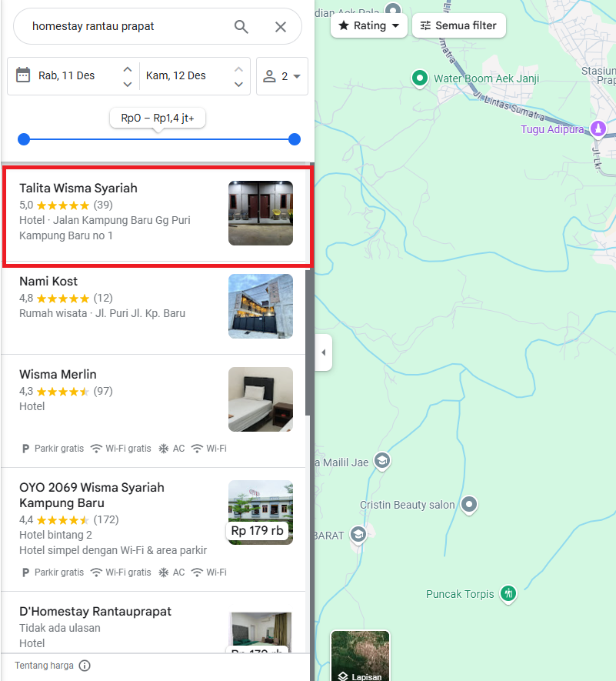Screen dimensions: 616x681
Task: Decrease the check-out date with the down arrow
Action: coord(238,84)
